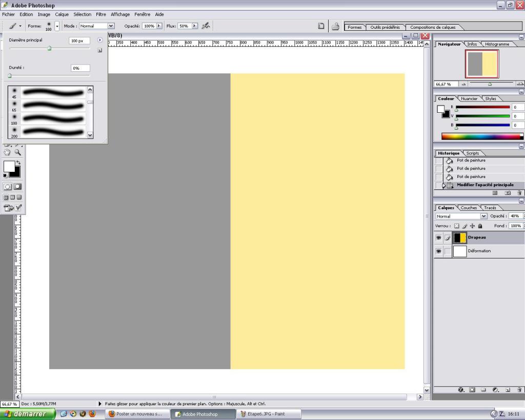Screen dimensions: 525x420
Task: Click the démarrer Start button
Action: [x=28, y=414]
